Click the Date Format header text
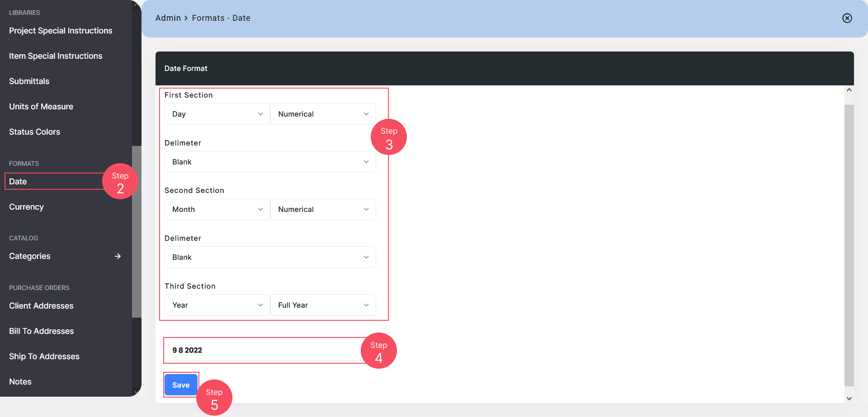Viewport: 868px width, 417px height. coord(186,68)
